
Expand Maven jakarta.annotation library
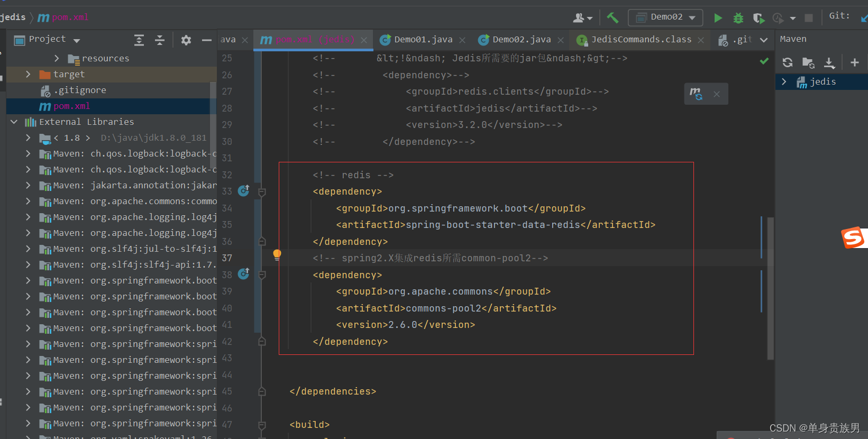pyautogui.click(x=28, y=185)
